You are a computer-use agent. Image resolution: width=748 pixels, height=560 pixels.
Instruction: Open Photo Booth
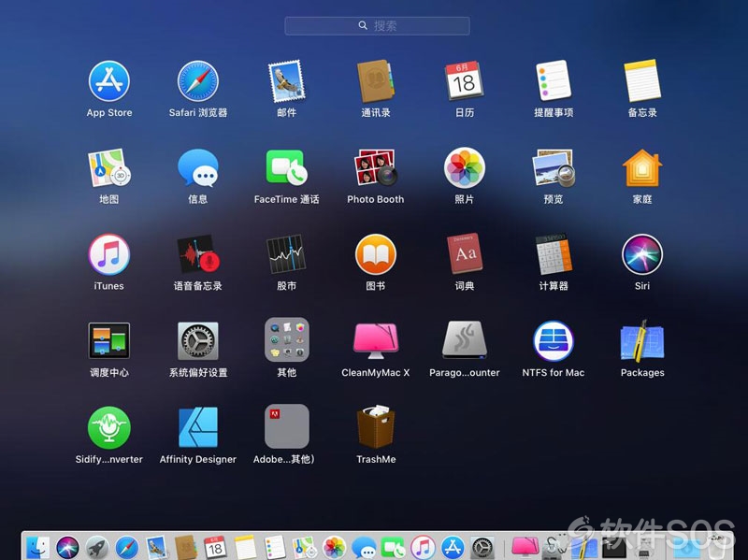tap(376, 167)
